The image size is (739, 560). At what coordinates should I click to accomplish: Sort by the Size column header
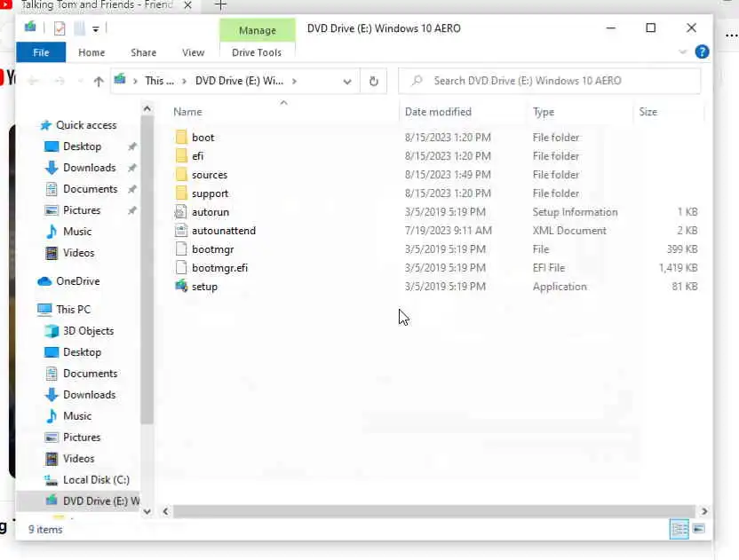point(648,112)
